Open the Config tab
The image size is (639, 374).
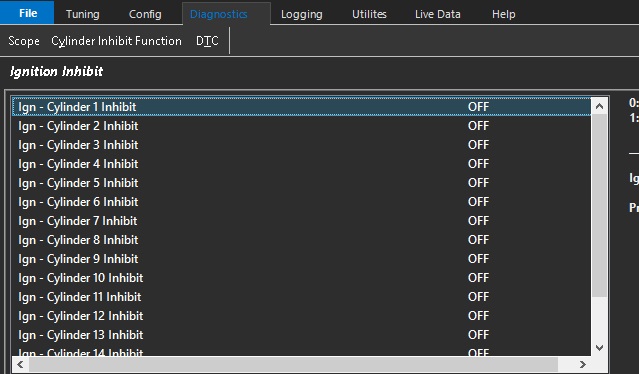145,14
